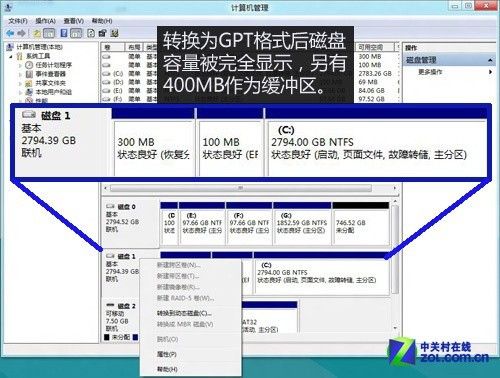Choose 新建 RAID-5 卷(W)... in the context menu
This screenshot has width=500, height=378.
(185, 298)
